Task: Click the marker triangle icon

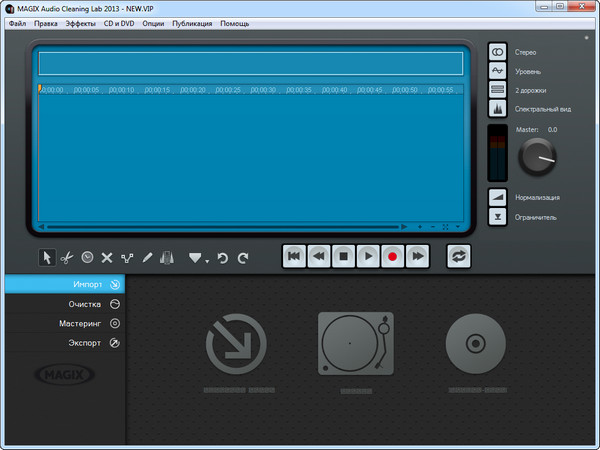Action: tap(195, 258)
